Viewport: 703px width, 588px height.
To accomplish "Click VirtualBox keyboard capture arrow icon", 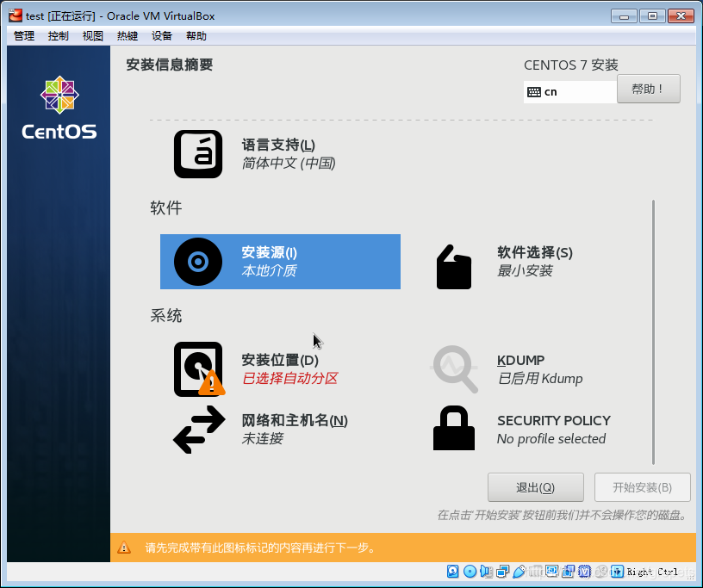I will click(617, 571).
